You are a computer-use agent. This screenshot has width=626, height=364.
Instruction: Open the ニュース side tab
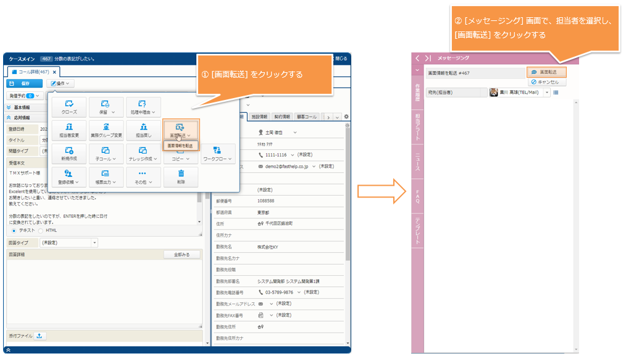pos(417,162)
